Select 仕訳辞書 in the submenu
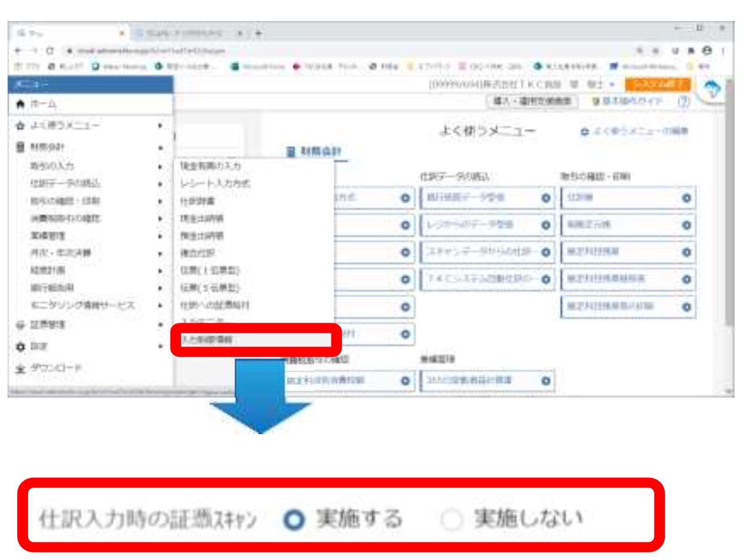The width and height of the screenshot is (748, 560). click(197, 201)
